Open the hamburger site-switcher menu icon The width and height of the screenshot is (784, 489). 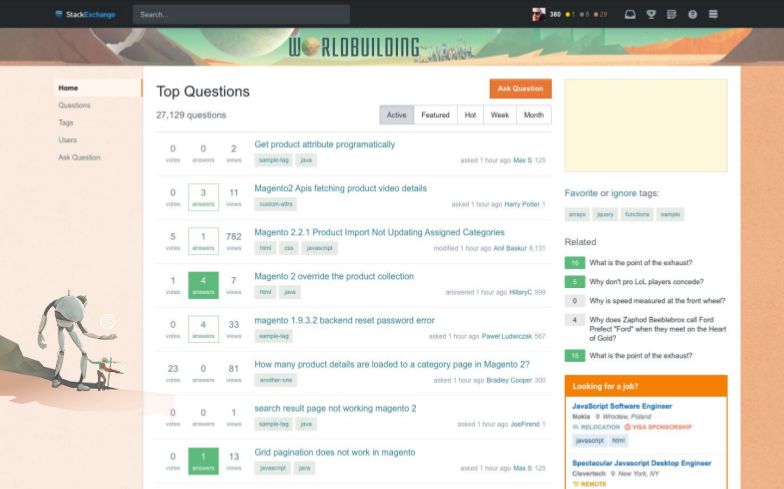[714, 14]
